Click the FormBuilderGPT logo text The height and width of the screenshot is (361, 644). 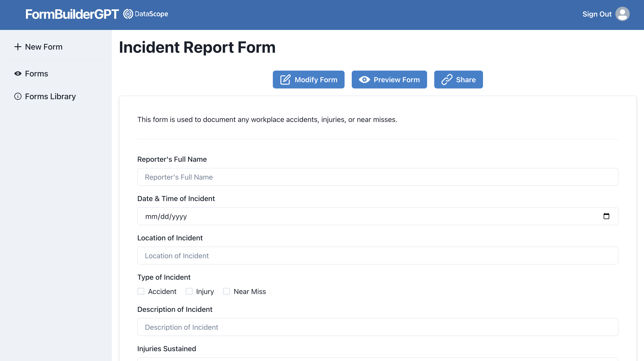(72, 14)
